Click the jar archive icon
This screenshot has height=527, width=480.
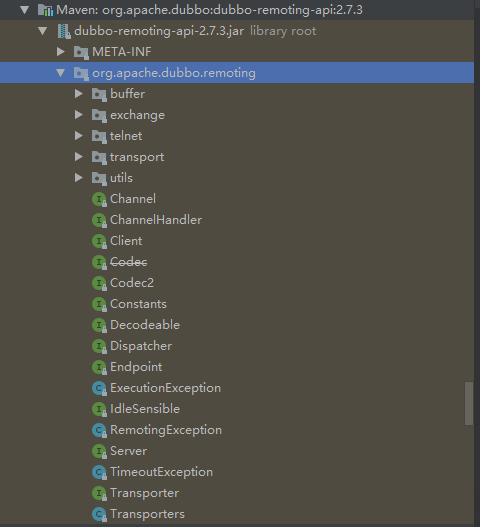click(64, 31)
